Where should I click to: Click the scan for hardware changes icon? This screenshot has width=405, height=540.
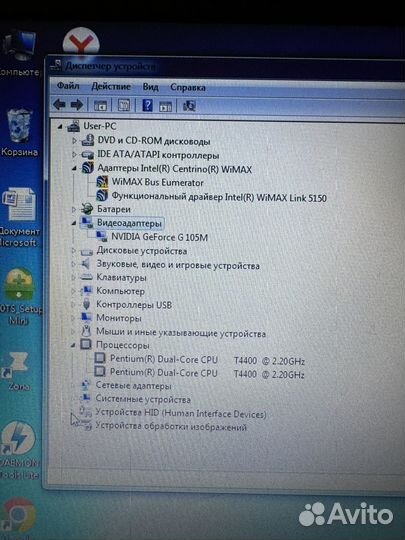(x=189, y=106)
